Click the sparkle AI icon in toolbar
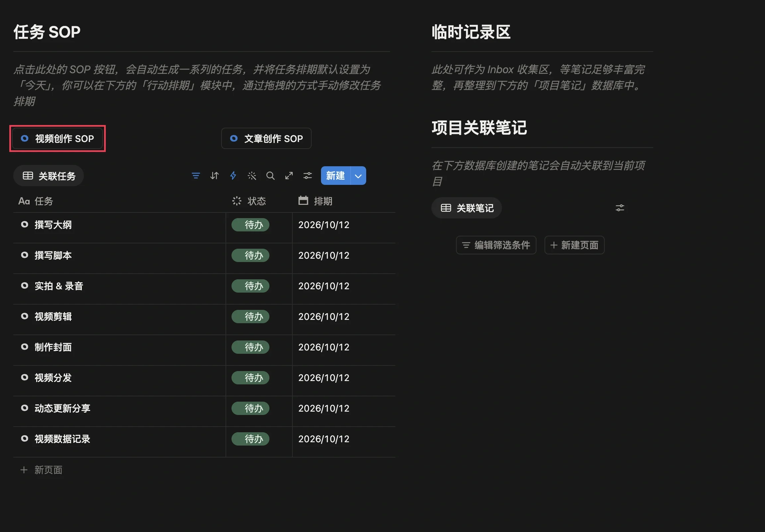The image size is (765, 532). click(252, 176)
